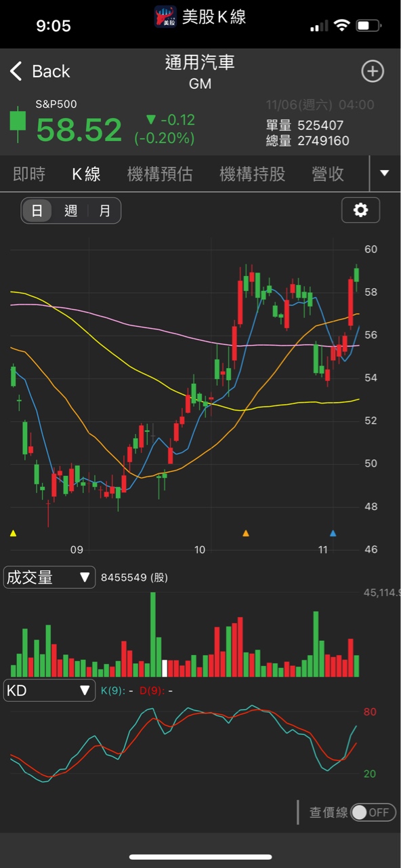Image resolution: width=401 pixels, height=868 pixels.
Task: Select the daily 日 period
Action: pyautogui.click(x=37, y=211)
